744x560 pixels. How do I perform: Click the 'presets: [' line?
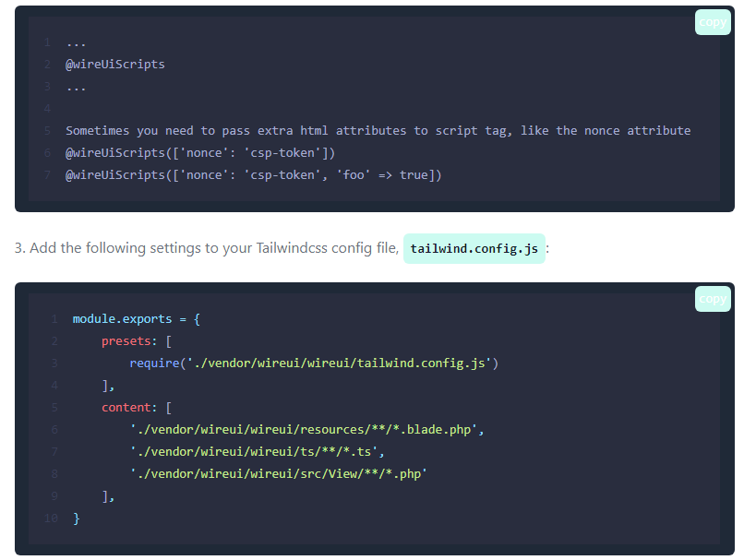tap(137, 341)
